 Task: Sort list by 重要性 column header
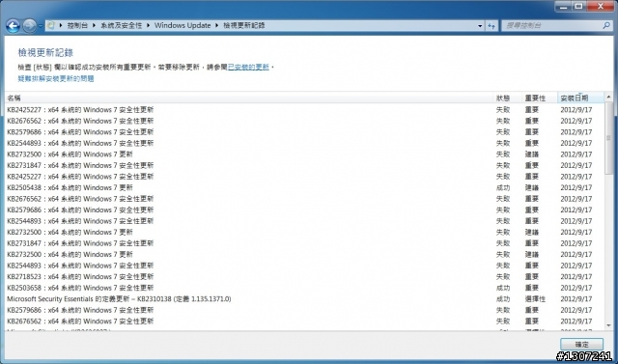(539, 98)
